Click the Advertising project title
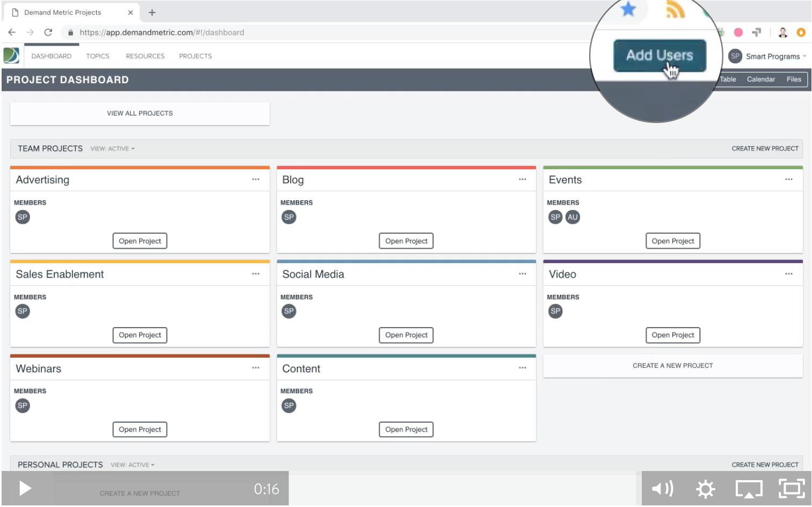Viewport: 812px width, 507px height. tap(42, 180)
